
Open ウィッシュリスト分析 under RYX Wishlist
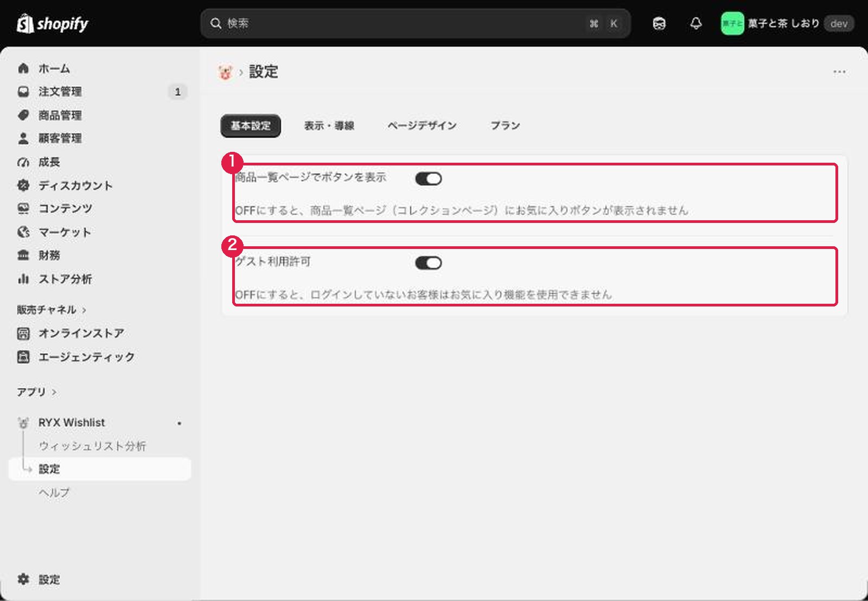coord(92,446)
